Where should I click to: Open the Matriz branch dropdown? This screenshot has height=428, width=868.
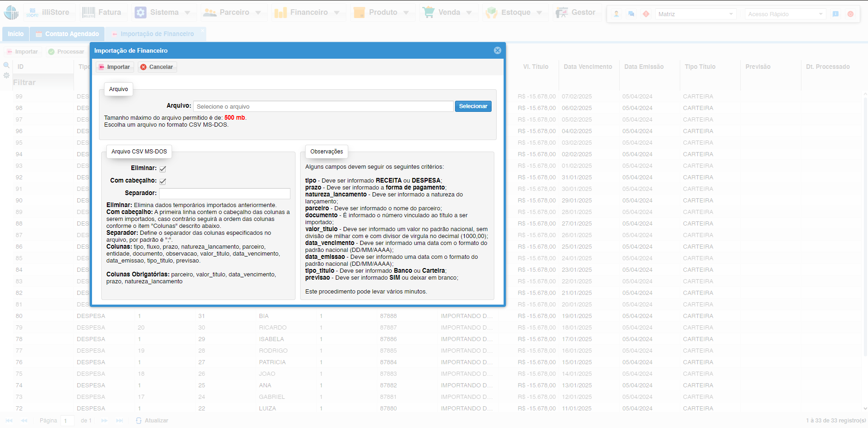tap(695, 14)
